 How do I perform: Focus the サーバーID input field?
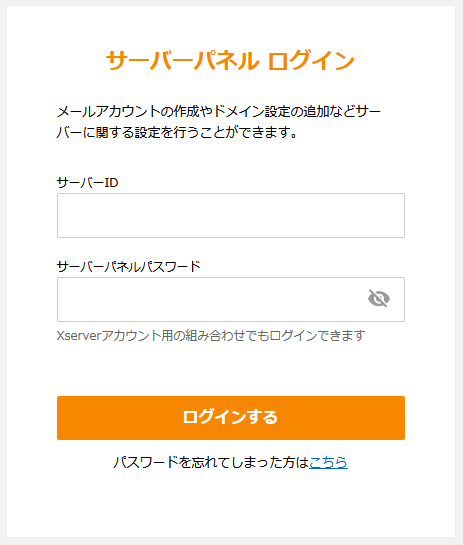pos(231,215)
